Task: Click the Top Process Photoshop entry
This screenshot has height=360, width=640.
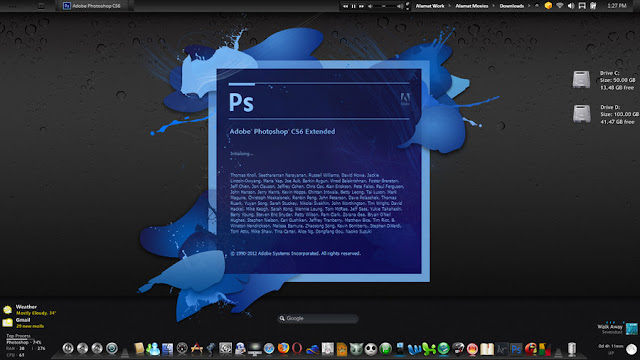Action: click(24, 342)
